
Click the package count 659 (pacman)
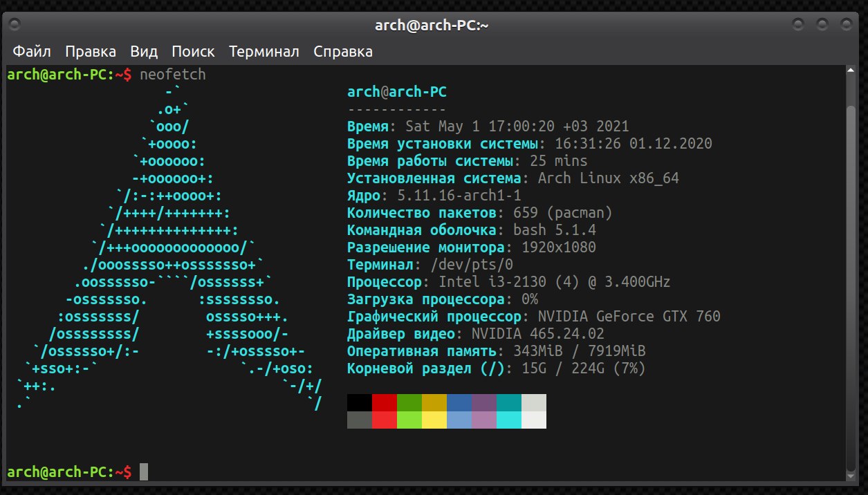point(563,213)
